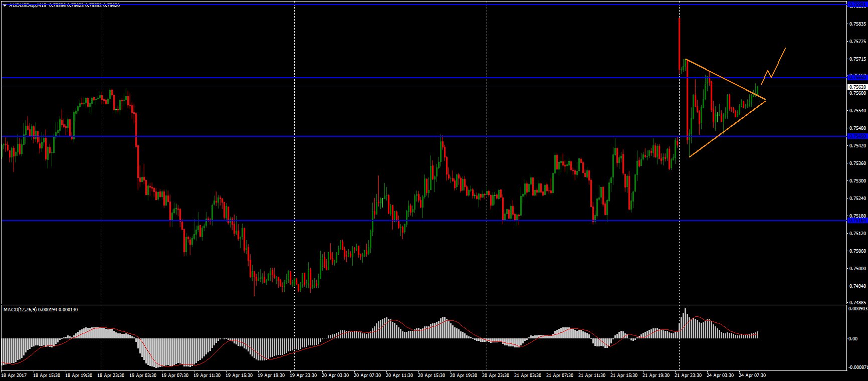This screenshot has width=868, height=381.
Task: Click the 24 Apr 07:30 time label
Action: (x=752, y=375)
